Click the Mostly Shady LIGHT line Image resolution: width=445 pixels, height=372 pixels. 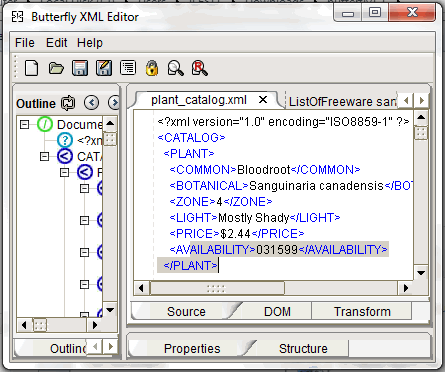click(255, 217)
